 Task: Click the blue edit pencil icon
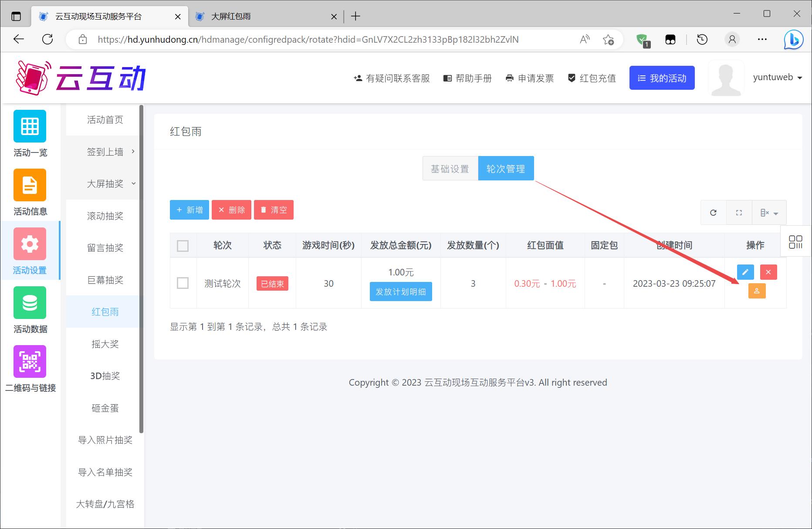745,272
